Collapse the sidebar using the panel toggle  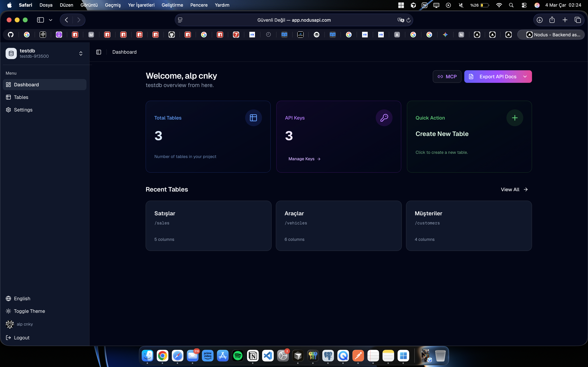pyautogui.click(x=99, y=52)
